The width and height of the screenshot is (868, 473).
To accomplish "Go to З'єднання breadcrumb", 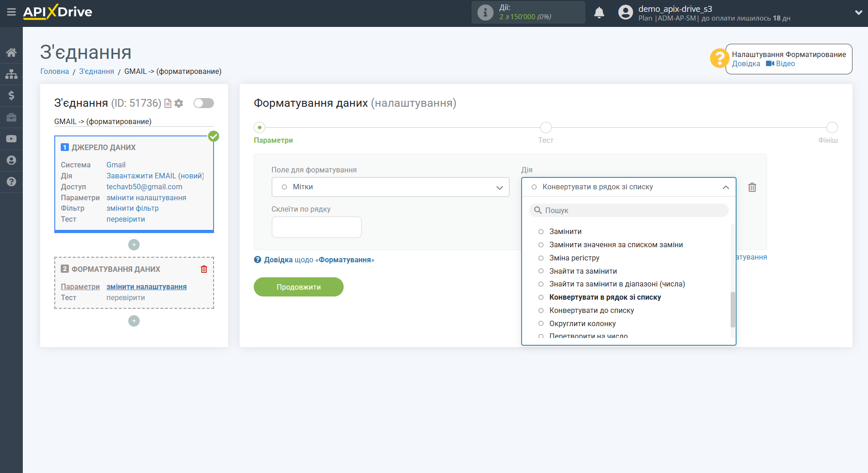I will (x=96, y=71).
